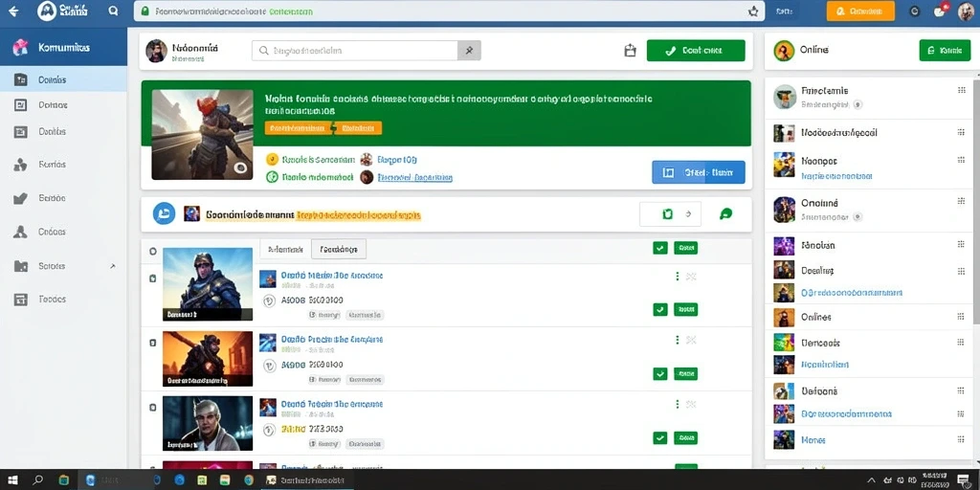Viewport: 980px width, 490px height.
Task: Expand the arrow in the boxed announcement-row control
Action: click(x=688, y=213)
